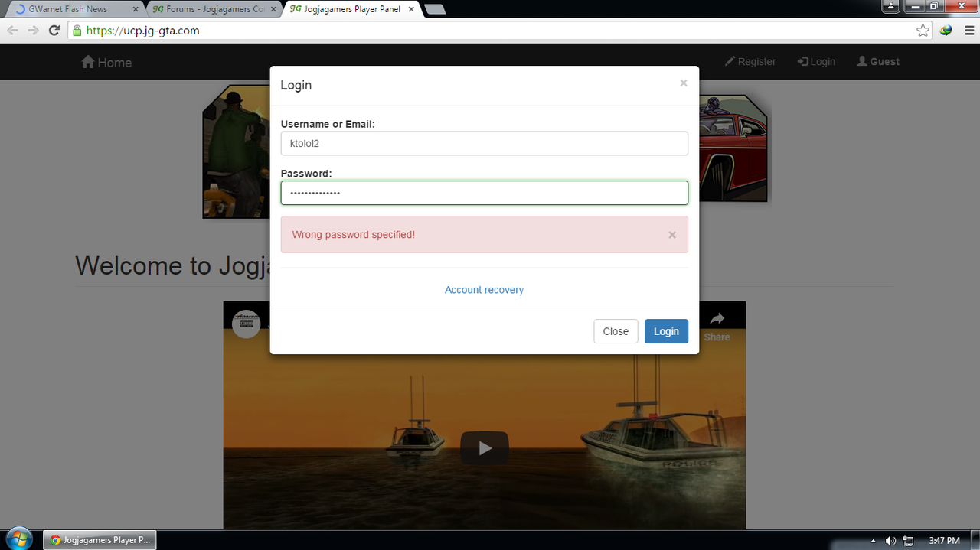Open the Windows Start button
The image size is (980, 550).
pos(18,539)
